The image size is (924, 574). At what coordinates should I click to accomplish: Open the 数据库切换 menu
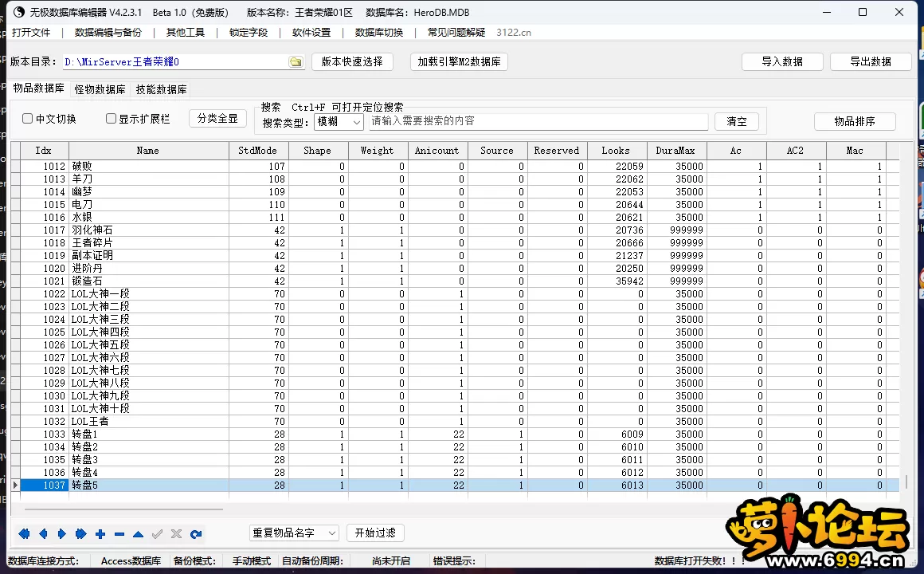coord(379,33)
